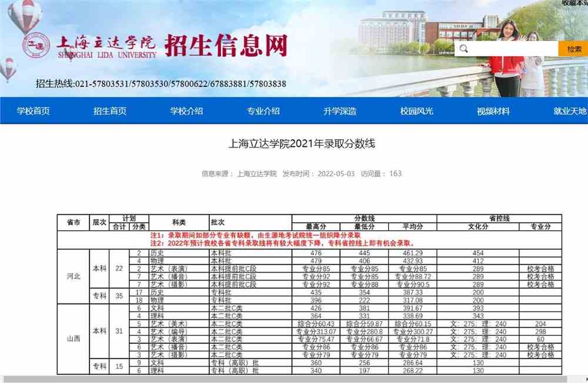Click the 专业分88.72 average cell
The width and height of the screenshot is (588, 383).
413,277
